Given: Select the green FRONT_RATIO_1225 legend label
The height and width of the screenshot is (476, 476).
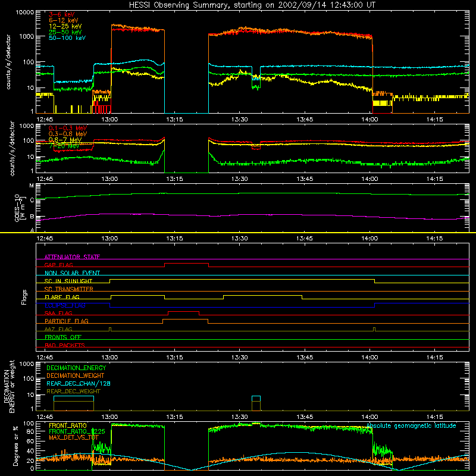Looking at the screenshot, I should pos(77,431).
